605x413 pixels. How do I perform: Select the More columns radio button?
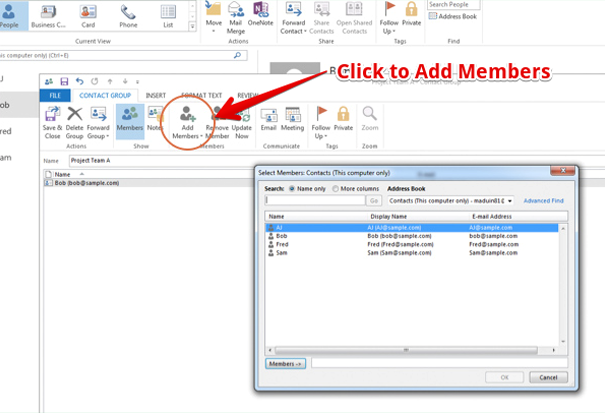click(x=336, y=188)
